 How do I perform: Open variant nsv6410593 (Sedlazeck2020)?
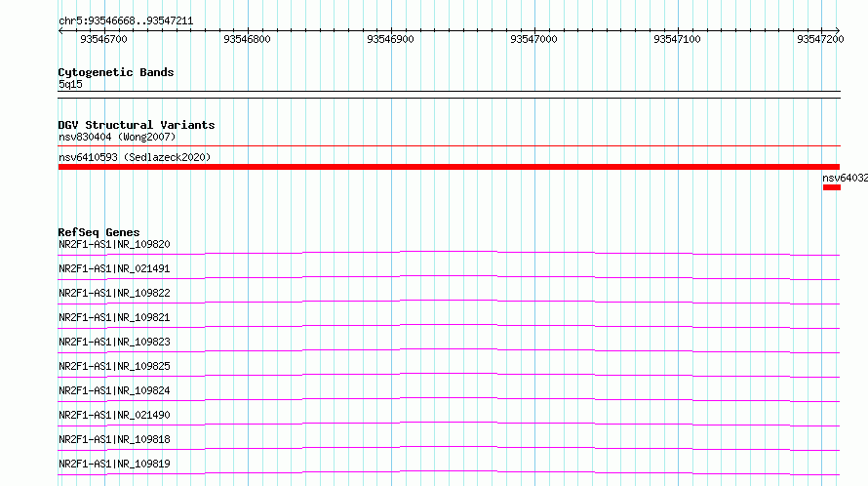(x=135, y=157)
